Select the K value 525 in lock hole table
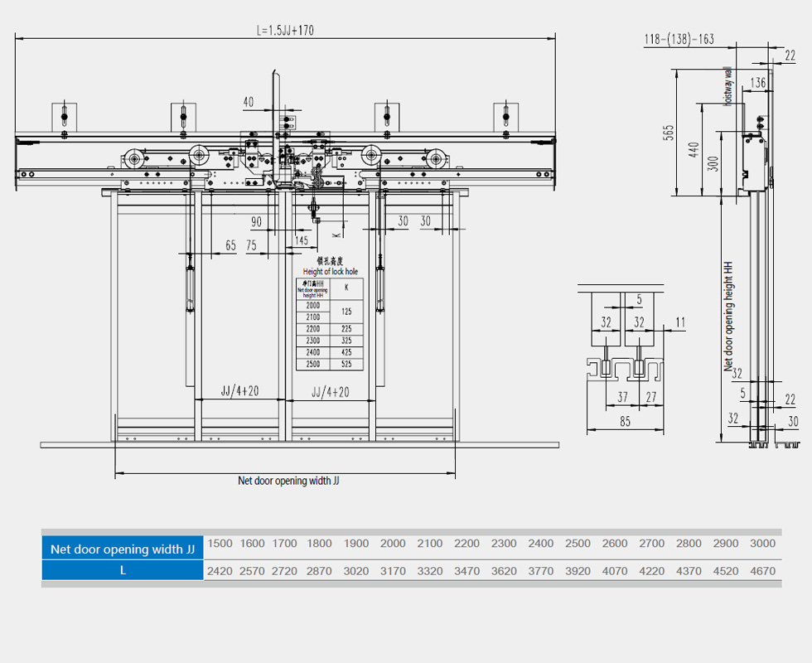Viewport: 812px width, 663px height. 346,364
